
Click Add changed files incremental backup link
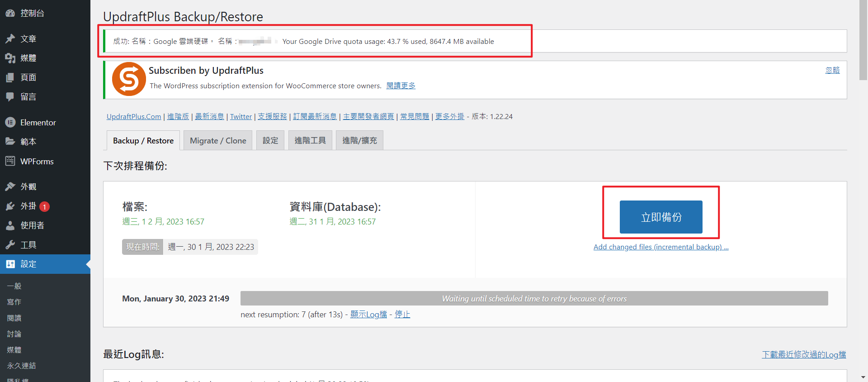pyautogui.click(x=661, y=247)
